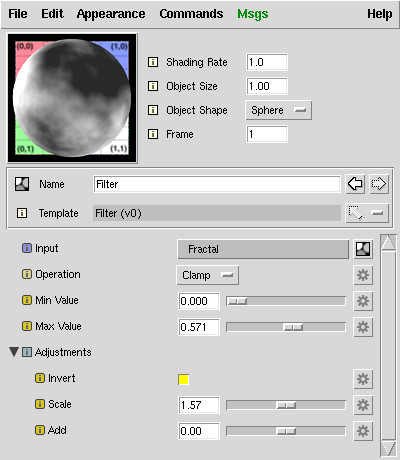The width and height of the screenshot is (400, 460).
Task: Click the dotted forward arrow beside Name
Action: coord(379,184)
